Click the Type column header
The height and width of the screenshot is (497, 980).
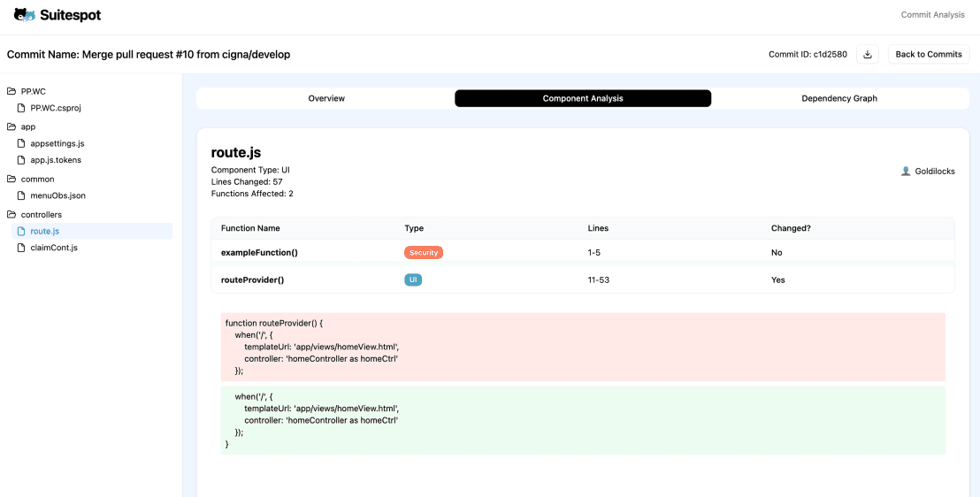click(414, 228)
